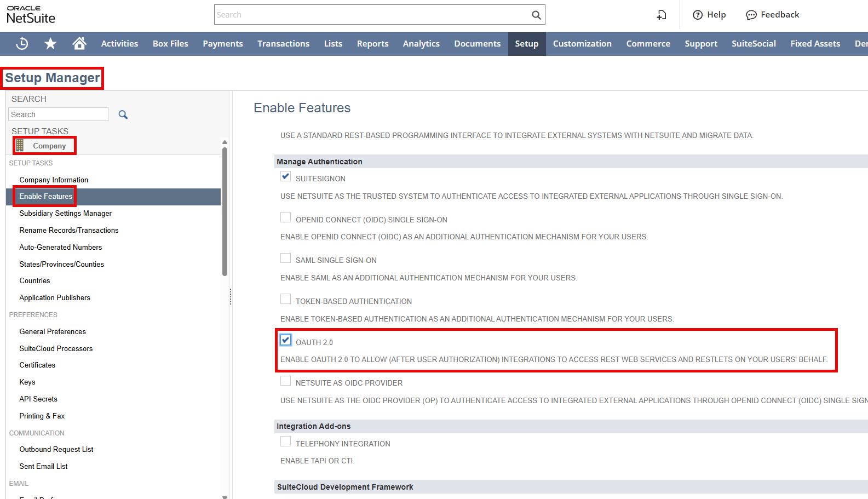Image resolution: width=868 pixels, height=499 pixels.
Task: Open the Transactions menu
Action: (284, 44)
